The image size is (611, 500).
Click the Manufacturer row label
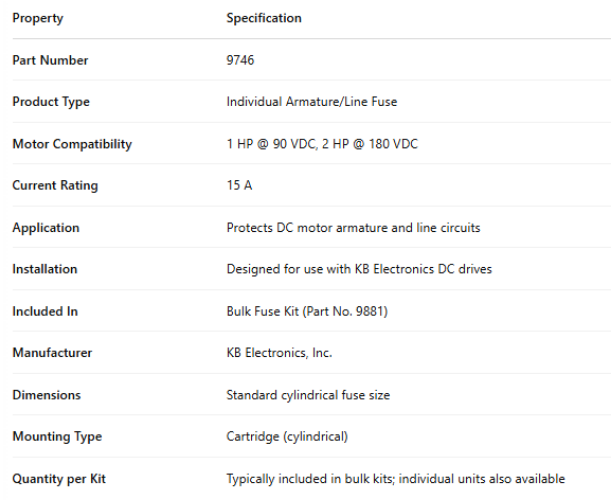click(52, 353)
